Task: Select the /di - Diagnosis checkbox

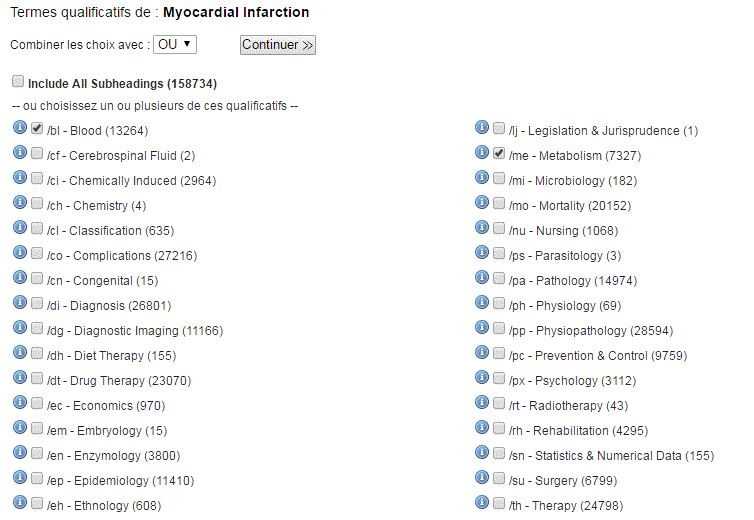Action: [x=37, y=304]
